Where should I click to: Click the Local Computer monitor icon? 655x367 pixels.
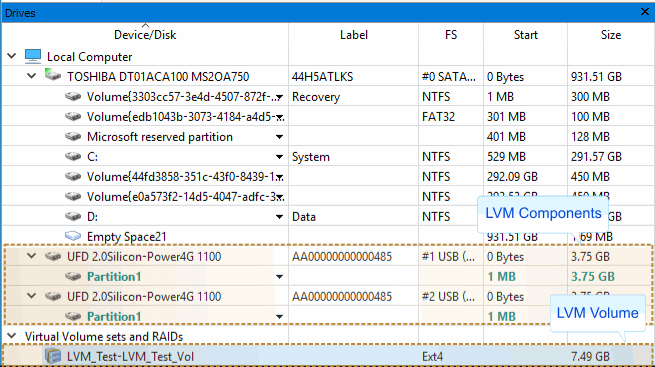[x=33, y=56]
